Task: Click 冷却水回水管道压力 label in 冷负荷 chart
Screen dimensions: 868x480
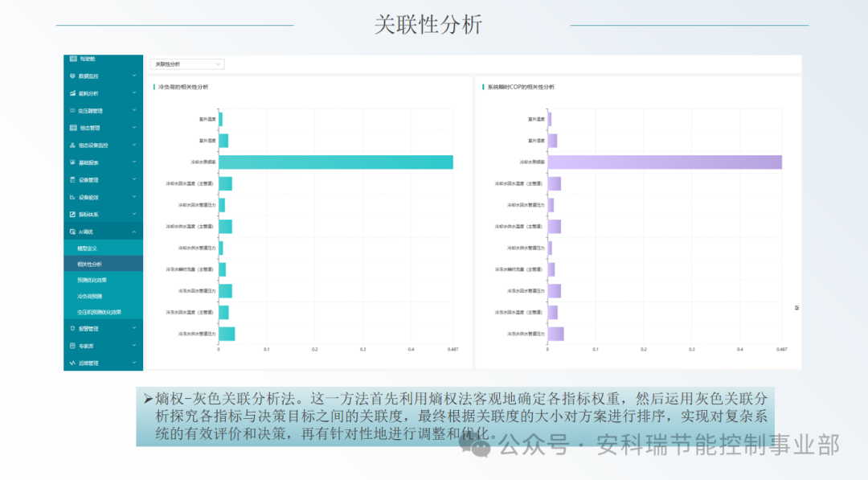Action: (x=197, y=205)
